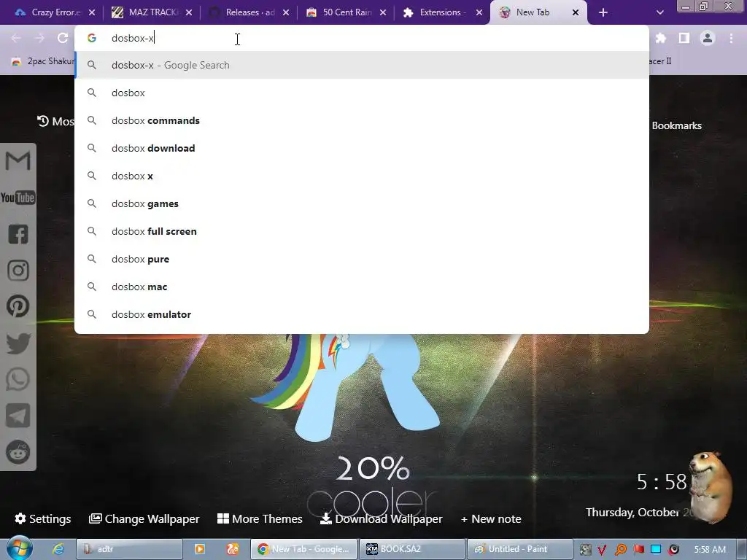Open the Bookmarks link on the page
Viewport: 747px width, 560px height.
pyautogui.click(x=676, y=125)
